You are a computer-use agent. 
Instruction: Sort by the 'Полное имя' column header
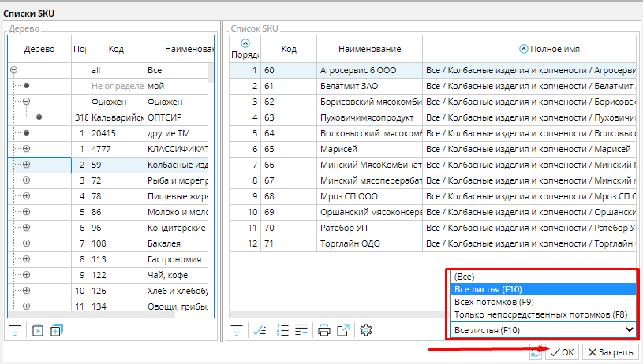point(562,49)
